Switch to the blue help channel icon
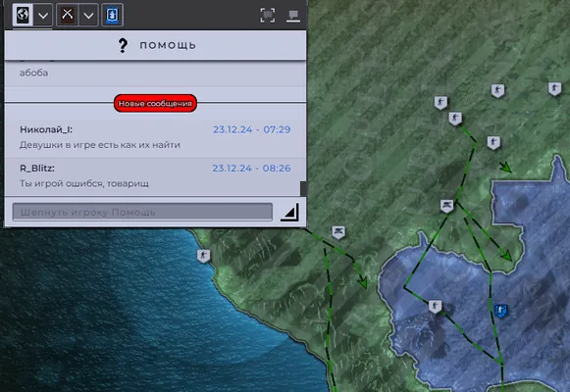This screenshot has width=570, height=392. click(x=112, y=15)
